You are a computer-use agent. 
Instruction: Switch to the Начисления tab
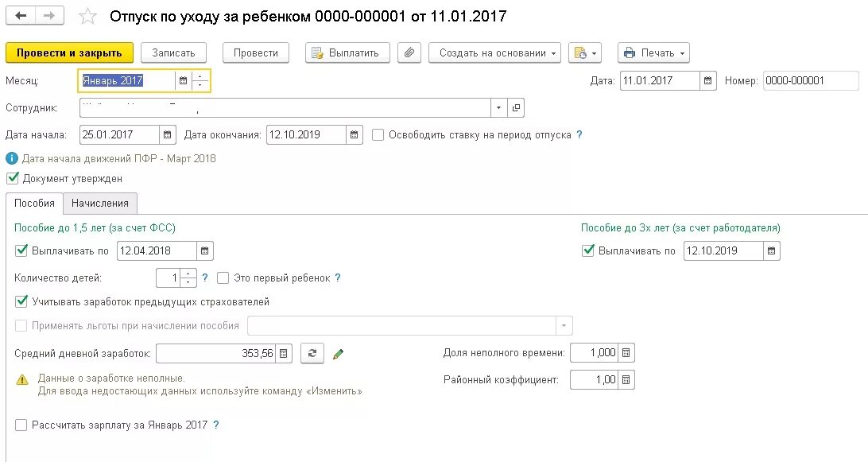99,203
